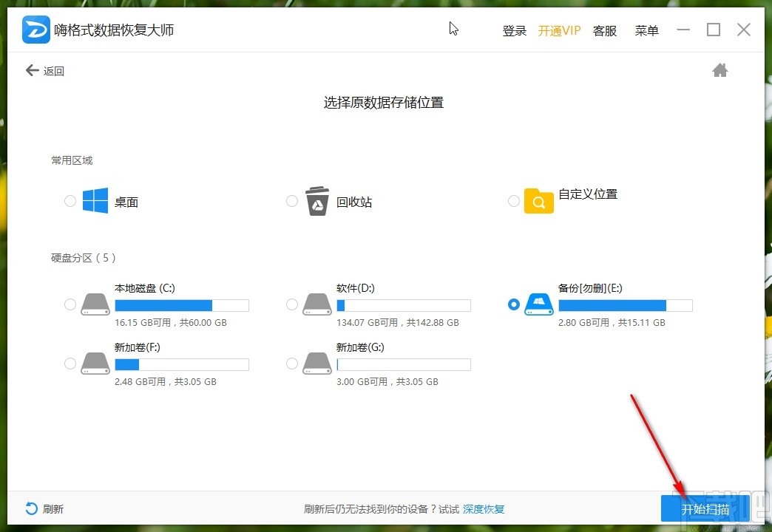Click the recycle bin icon
Image resolution: width=772 pixels, height=532 pixels.
coord(317,201)
